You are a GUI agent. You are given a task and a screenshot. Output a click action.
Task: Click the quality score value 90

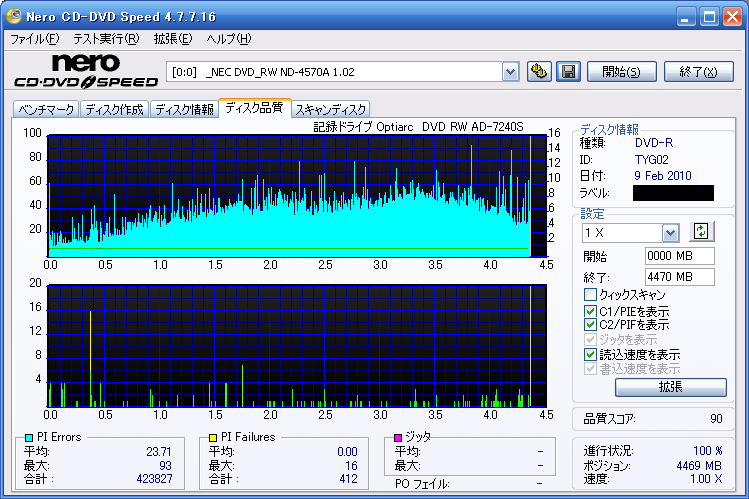[x=716, y=419]
